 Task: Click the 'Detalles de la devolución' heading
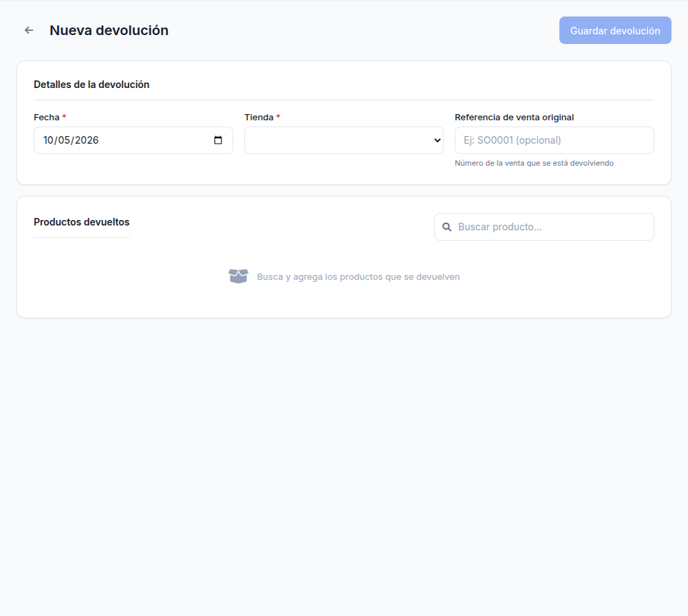pos(92,85)
